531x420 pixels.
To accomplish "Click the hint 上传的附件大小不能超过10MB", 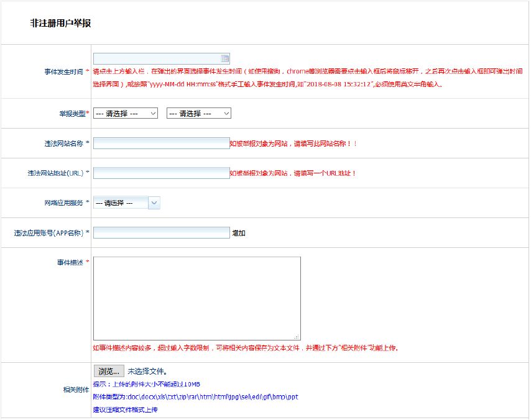I will tap(156, 384).
